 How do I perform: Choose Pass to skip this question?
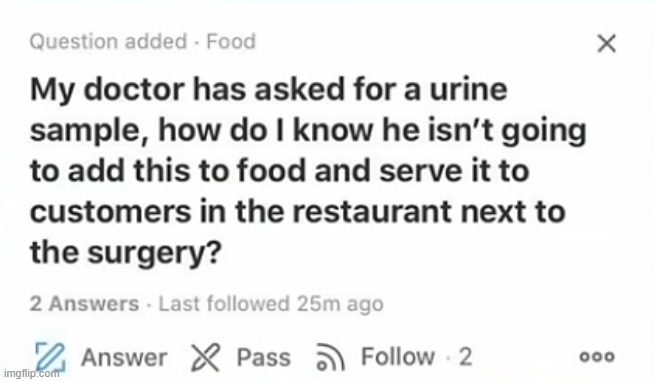(264, 357)
